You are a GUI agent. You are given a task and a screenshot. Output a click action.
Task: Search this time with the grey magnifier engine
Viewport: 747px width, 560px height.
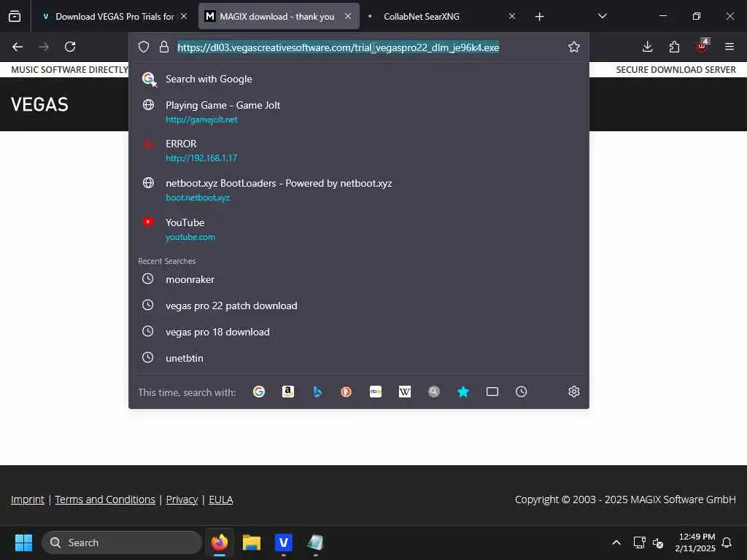pos(433,392)
